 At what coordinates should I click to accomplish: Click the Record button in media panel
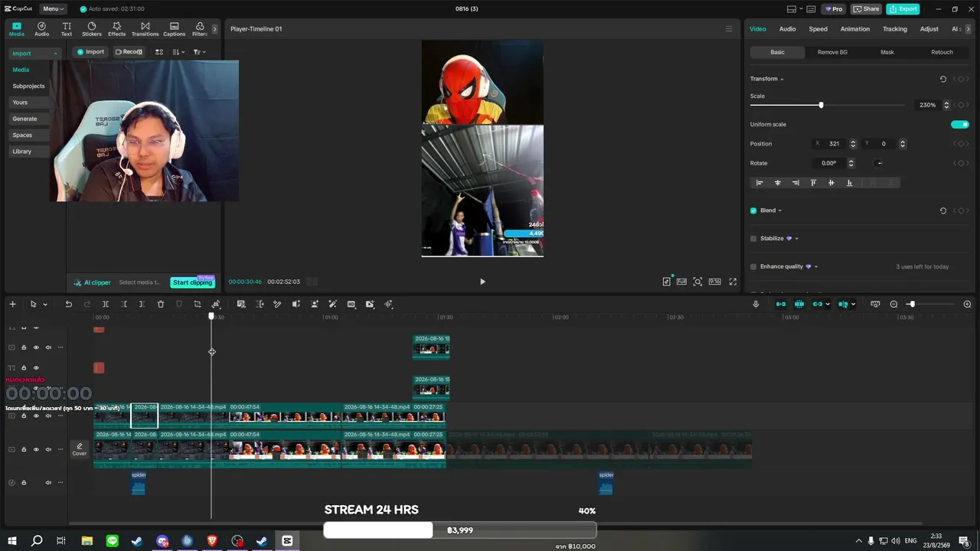[129, 52]
